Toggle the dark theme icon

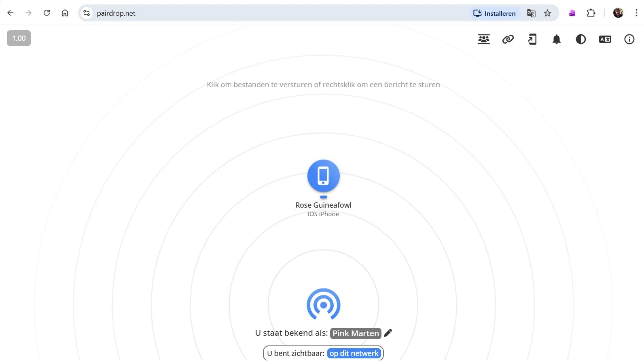(581, 39)
